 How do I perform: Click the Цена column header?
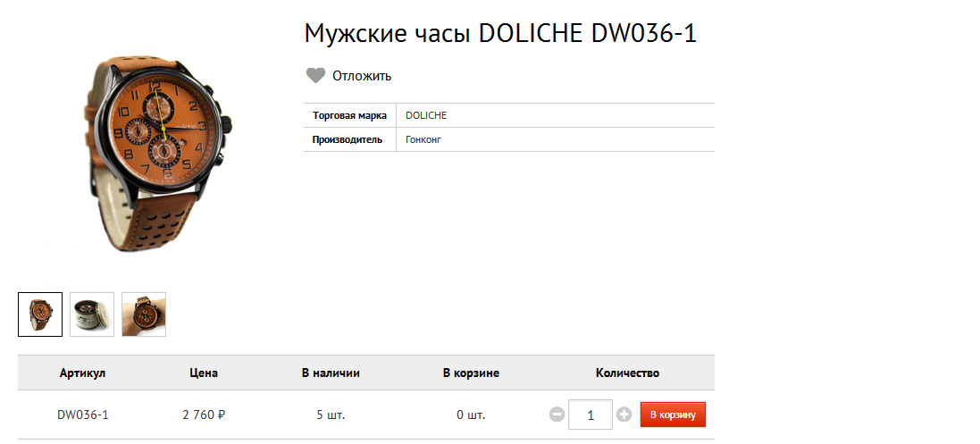(204, 373)
